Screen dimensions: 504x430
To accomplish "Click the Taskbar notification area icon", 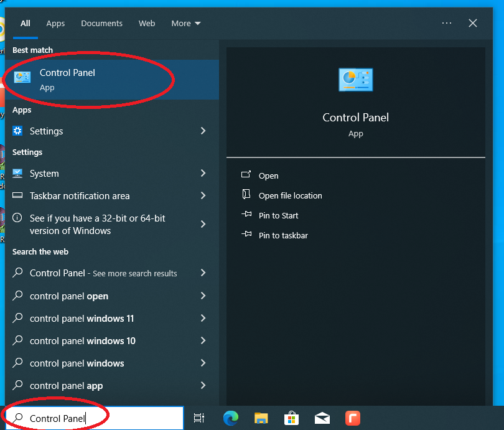I will [17, 195].
